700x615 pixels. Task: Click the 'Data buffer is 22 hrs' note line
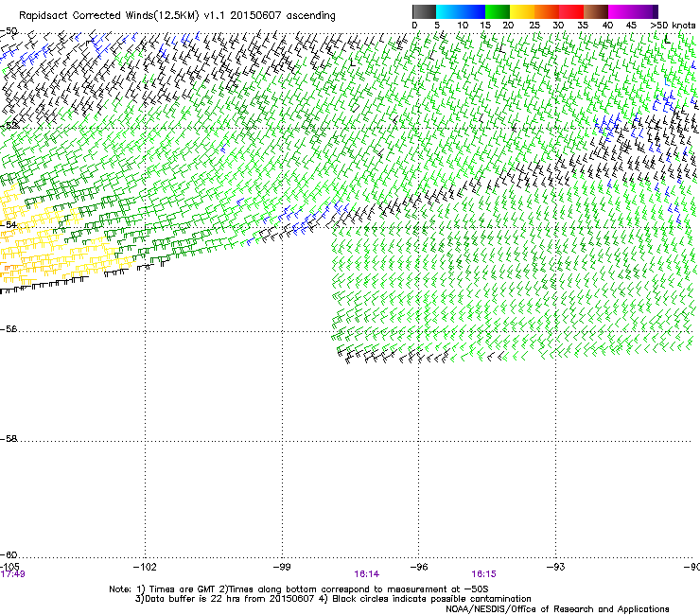click(x=333, y=599)
